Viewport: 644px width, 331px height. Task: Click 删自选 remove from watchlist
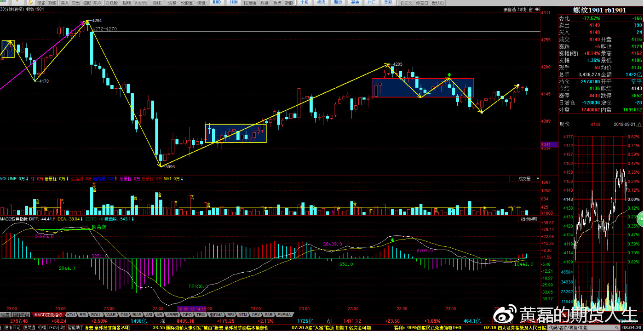[x=509, y=9]
